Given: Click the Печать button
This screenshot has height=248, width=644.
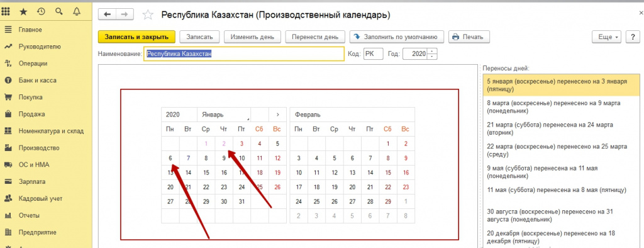Looking at the screenshot, I should tap(469, 37).
